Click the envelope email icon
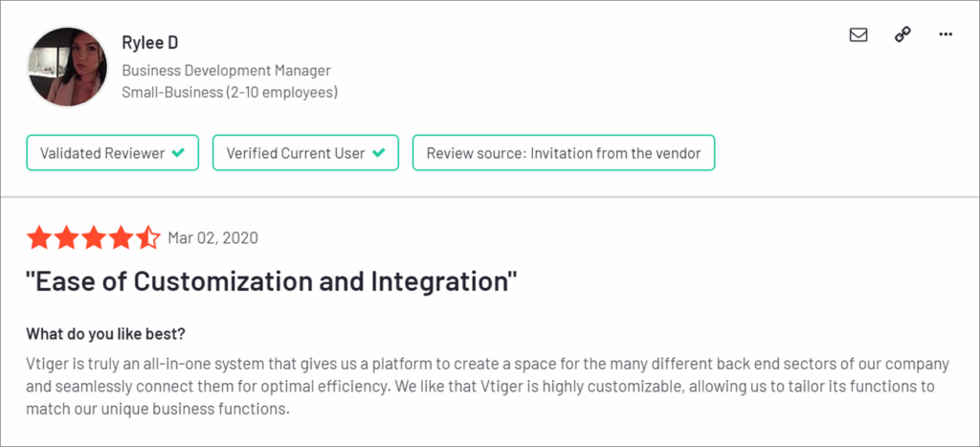 [858, 34]
